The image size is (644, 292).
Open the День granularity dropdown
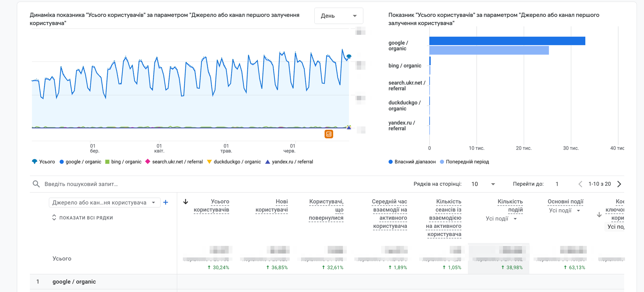click(x=339, y=16)
